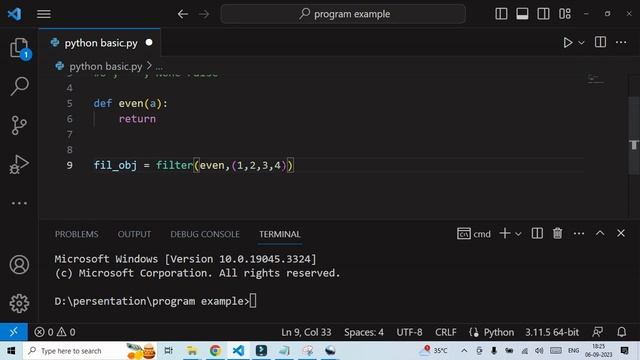The width and height of the screenshot is (640, 360).
Task: Close the terminal panel
Action: (x=621, y=233)
